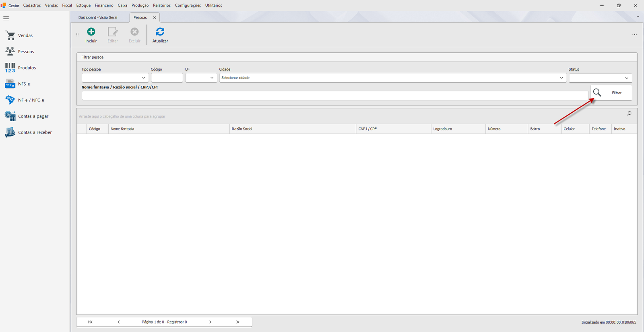Screen dimensions: 644x332
Task: Go to the next page
Action: 210,322
